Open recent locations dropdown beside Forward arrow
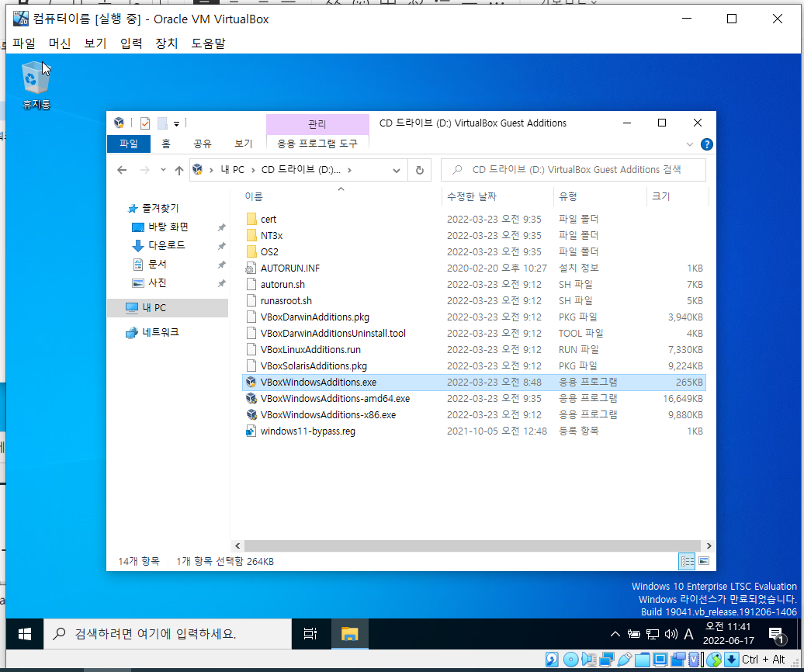The height and width of the screenshot is (672, 804). 163,170
